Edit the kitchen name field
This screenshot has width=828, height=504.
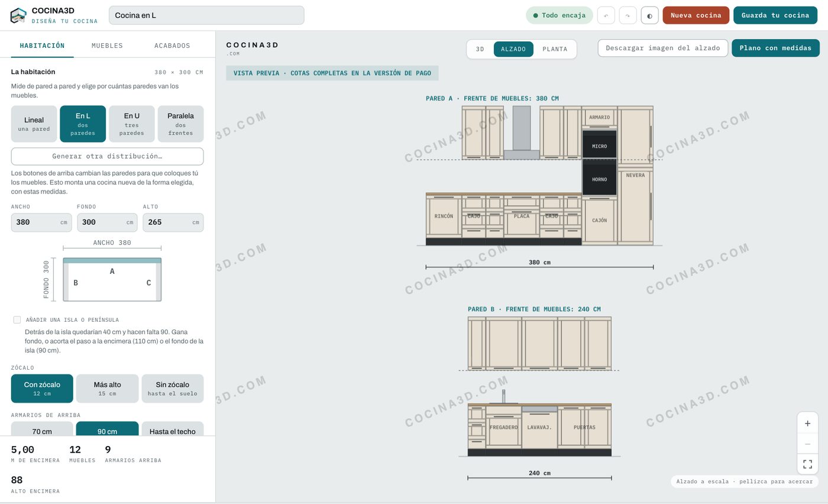[206, 15]
